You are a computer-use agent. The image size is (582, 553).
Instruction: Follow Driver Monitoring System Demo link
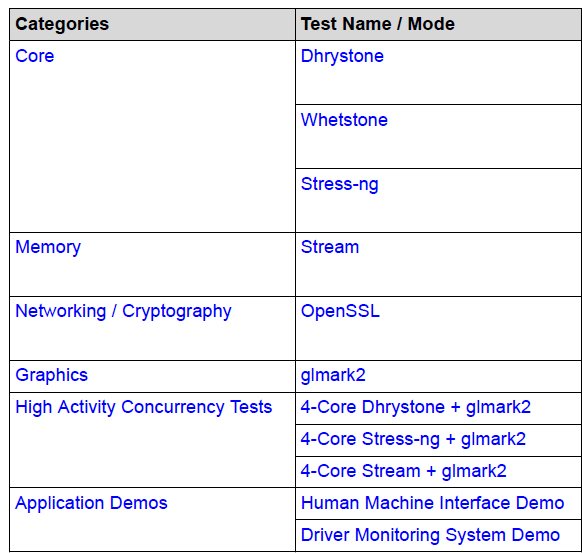[x=430, y=536]
